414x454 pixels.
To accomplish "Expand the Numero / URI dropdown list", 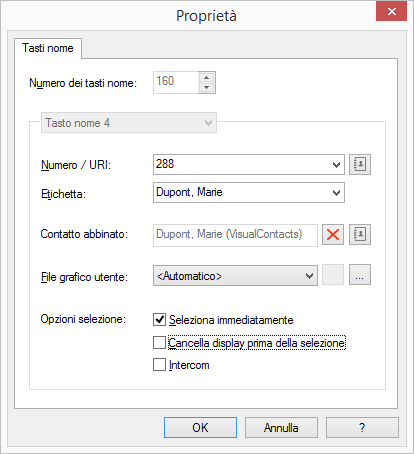I will (x=336, y=165).
